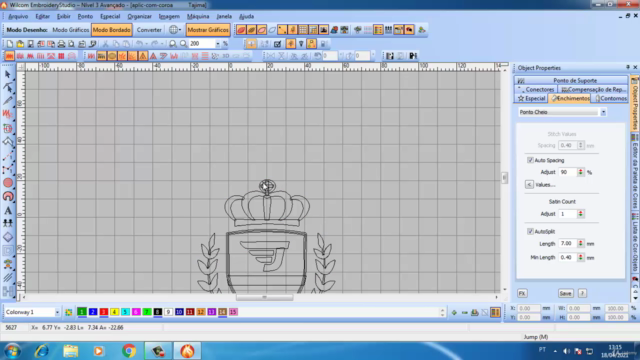This screenshot has height=360, width=640.
Task: Switch to Modo Gráficos mode
Action: [71, 30]
